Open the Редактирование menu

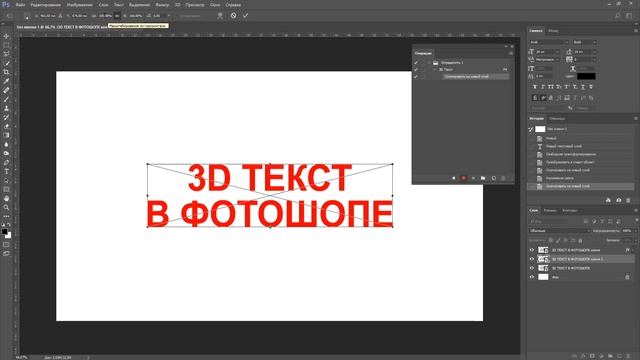[x=46, y=5]
